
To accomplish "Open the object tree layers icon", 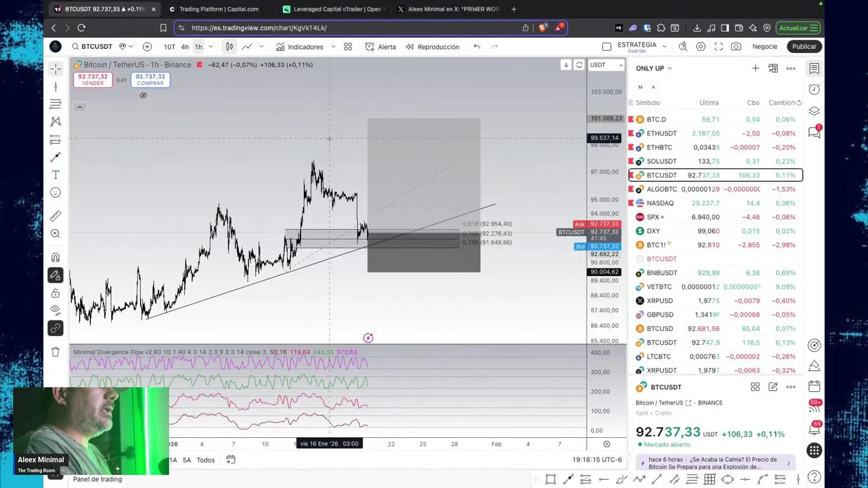I will 814,111.
